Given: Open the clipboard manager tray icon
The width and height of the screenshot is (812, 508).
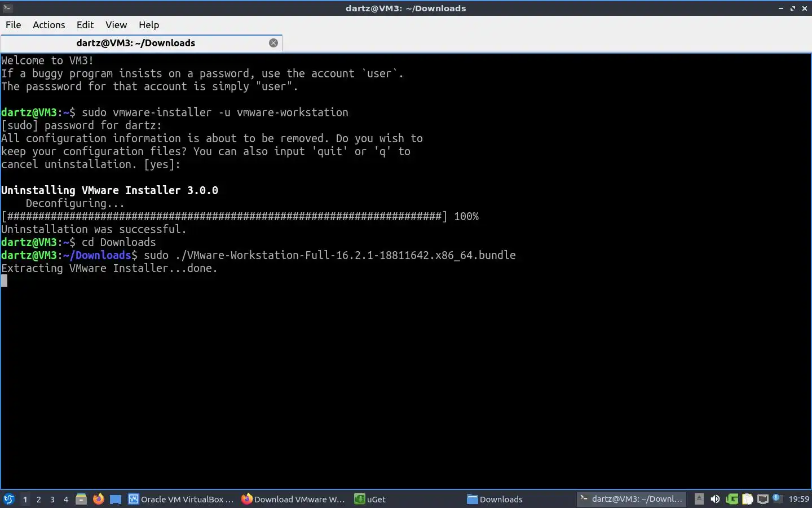Looking at the screenshot, I should click(x=747, y=499).
